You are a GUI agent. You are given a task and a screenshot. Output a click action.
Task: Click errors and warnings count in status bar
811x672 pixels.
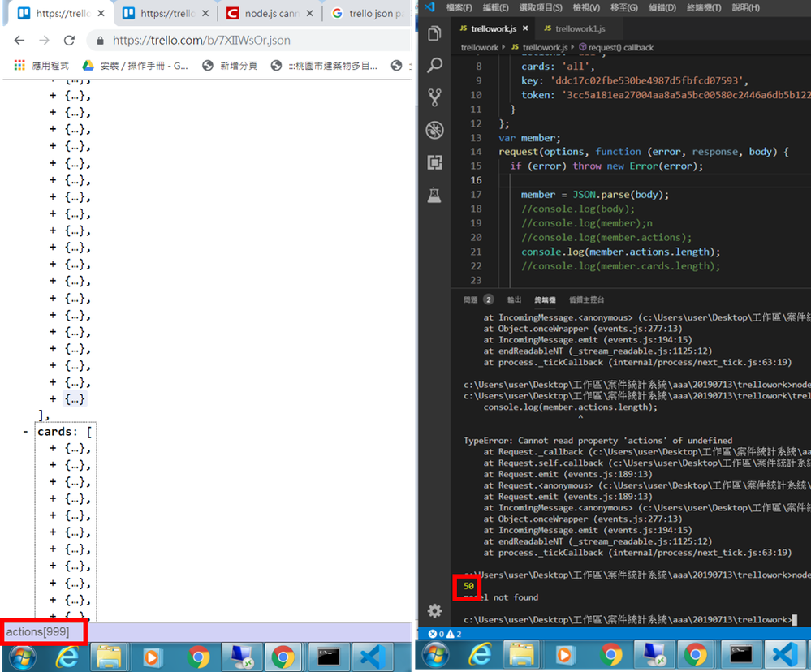[x=445, y=634]
